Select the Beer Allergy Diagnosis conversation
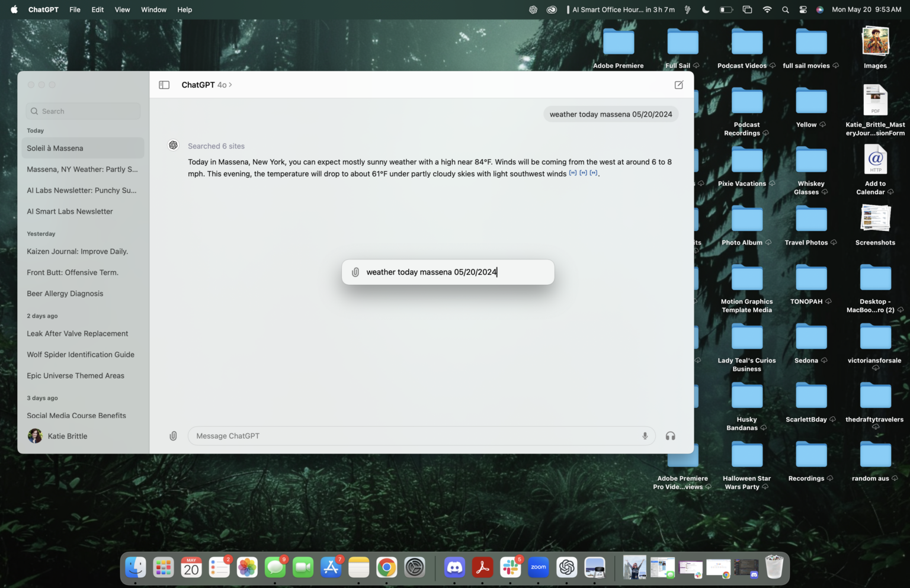Screen dimensions: 910x588 [65, 294]
